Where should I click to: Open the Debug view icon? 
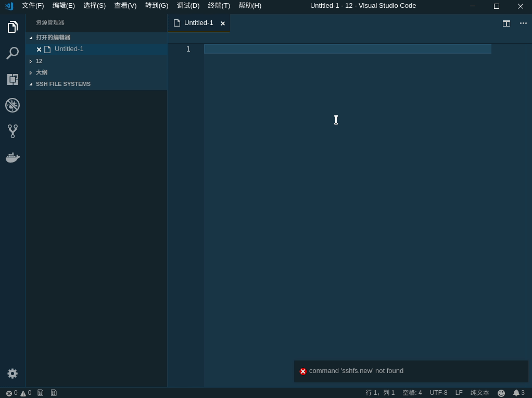tap(12, 105)
